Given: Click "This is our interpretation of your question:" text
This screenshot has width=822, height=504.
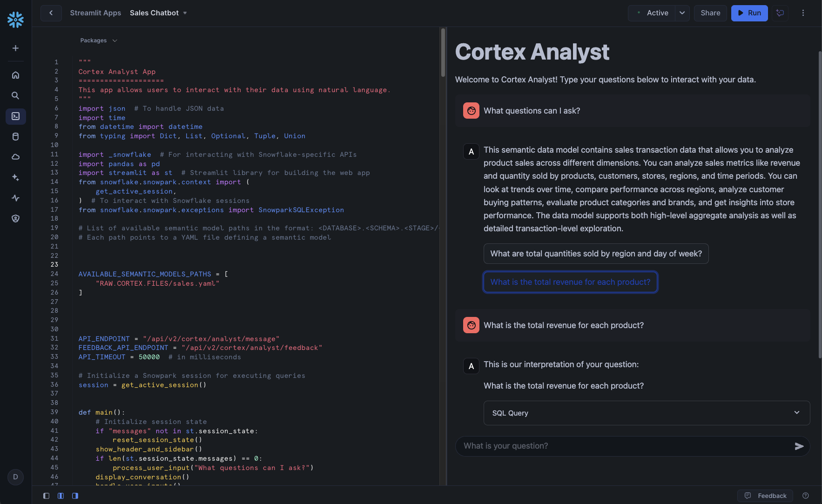Looking at the screenshot, I should pos(561,364).
